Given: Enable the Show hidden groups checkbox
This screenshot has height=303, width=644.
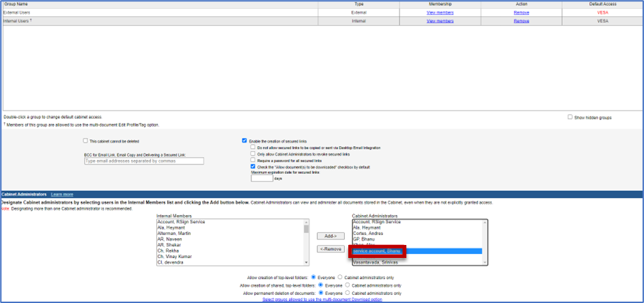Looking at the screenshot, I should [x=570, y=117].
